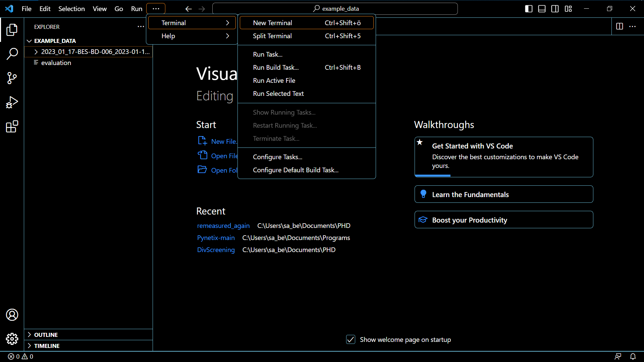Screen dimensions: 644x362
Task: Select the Accounts icon in sidebar
Action: coord(12,315)
